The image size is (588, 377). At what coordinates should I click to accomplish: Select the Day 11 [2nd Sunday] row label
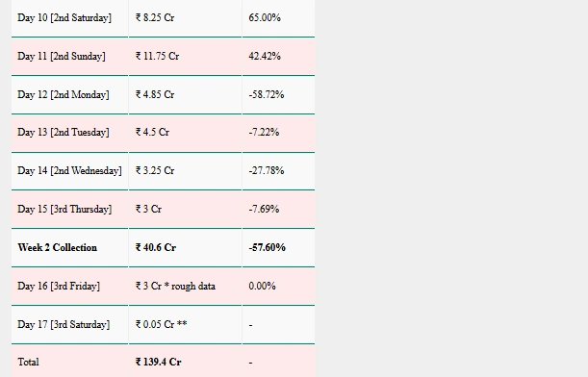click(62, 56)
